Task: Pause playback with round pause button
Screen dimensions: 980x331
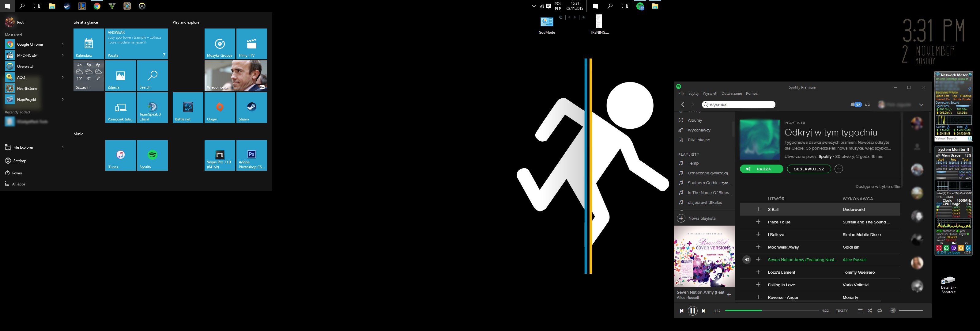Action: click(x=692, y=311)
